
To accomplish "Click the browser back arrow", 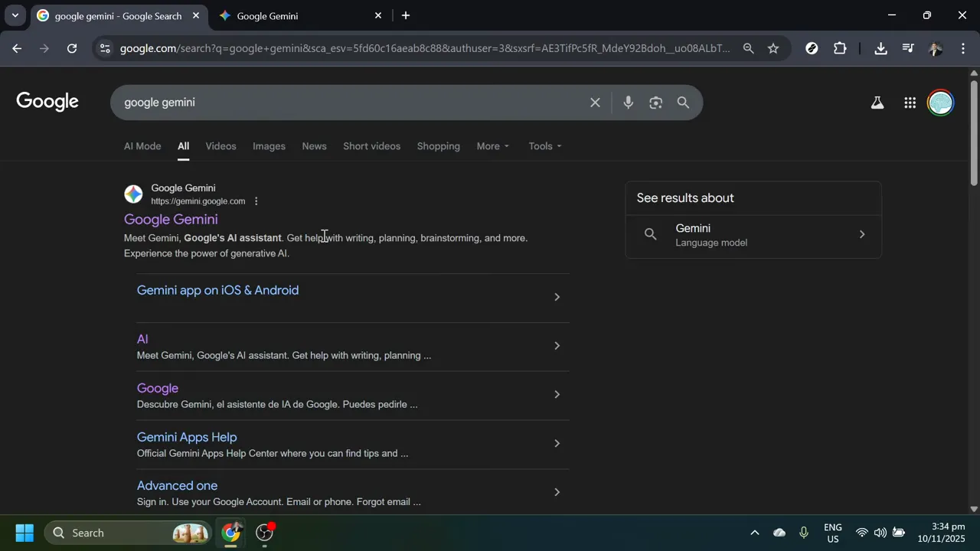I will point(17,48).
